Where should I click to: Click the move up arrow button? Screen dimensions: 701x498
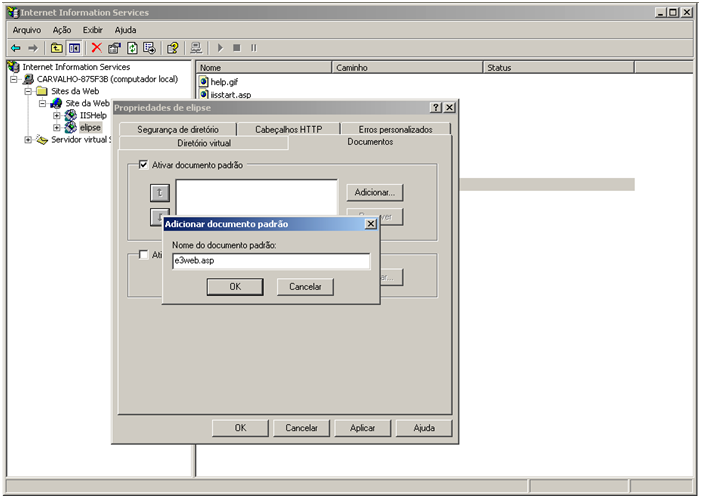(x=159, y=192)
